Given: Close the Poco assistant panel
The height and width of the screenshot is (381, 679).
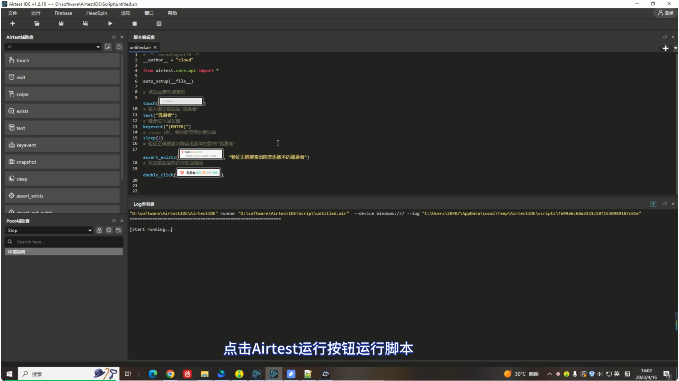Looking at the screenshot, I should click(x=122, y=221).
